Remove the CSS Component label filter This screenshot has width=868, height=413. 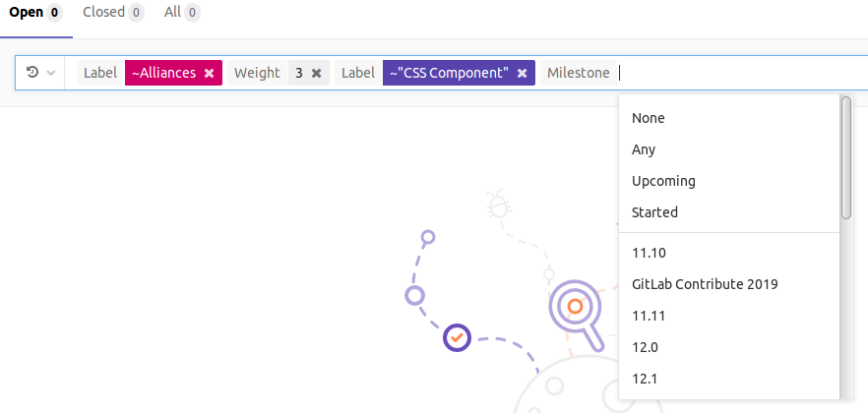pyautogui.click(x=522, y=73)
